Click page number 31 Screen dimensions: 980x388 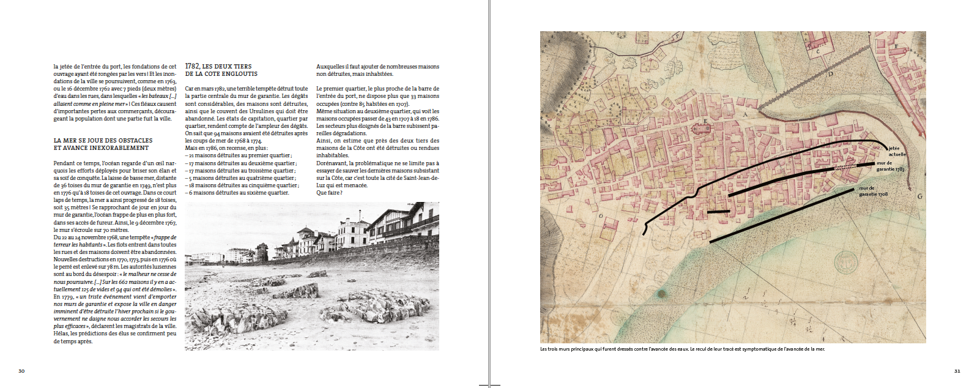pos(957,371)
